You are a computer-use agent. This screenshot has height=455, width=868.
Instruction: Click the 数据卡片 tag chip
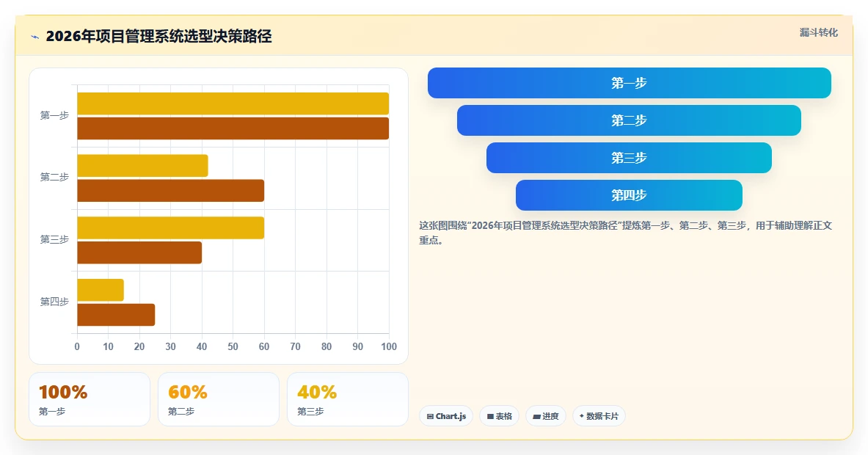click(x=599, y=416)
